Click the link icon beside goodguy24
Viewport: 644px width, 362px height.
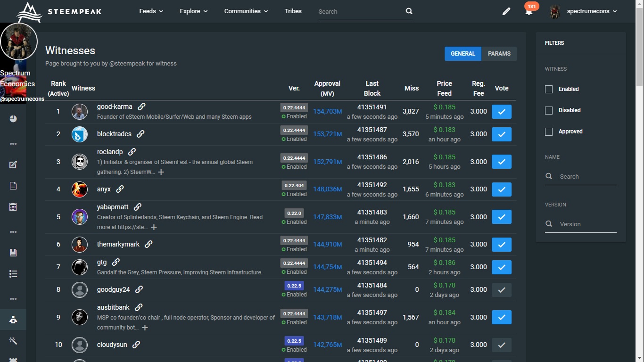coord(139,289)
